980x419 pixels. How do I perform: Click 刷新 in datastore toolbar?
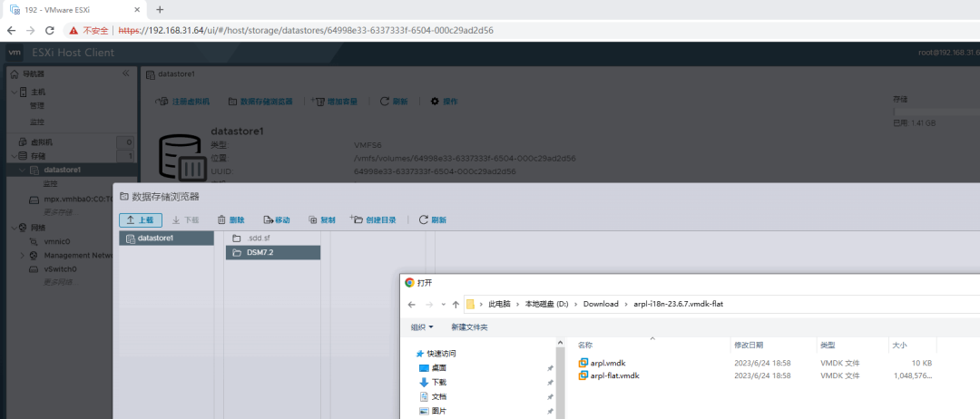(394, 102)
